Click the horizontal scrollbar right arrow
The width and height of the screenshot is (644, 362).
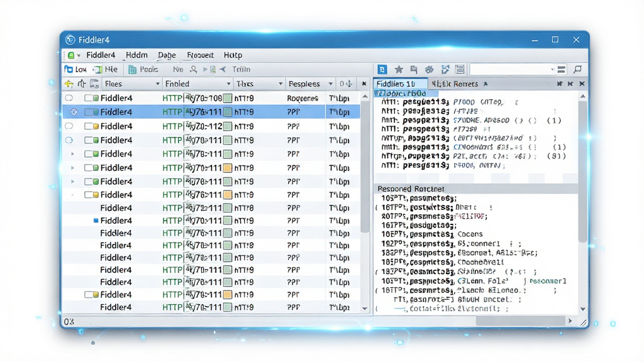coord(570,321)
